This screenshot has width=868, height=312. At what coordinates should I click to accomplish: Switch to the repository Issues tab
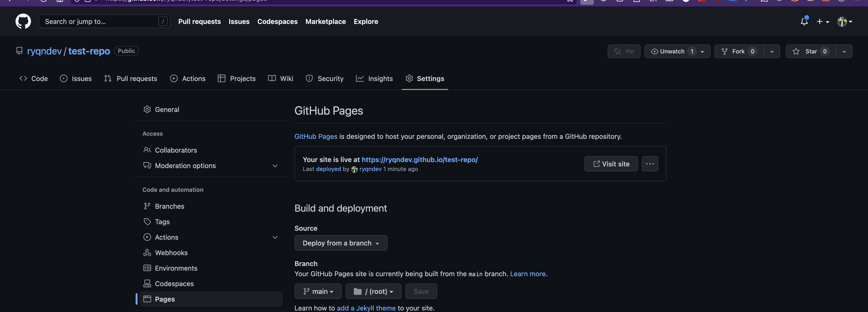(76, 78)
